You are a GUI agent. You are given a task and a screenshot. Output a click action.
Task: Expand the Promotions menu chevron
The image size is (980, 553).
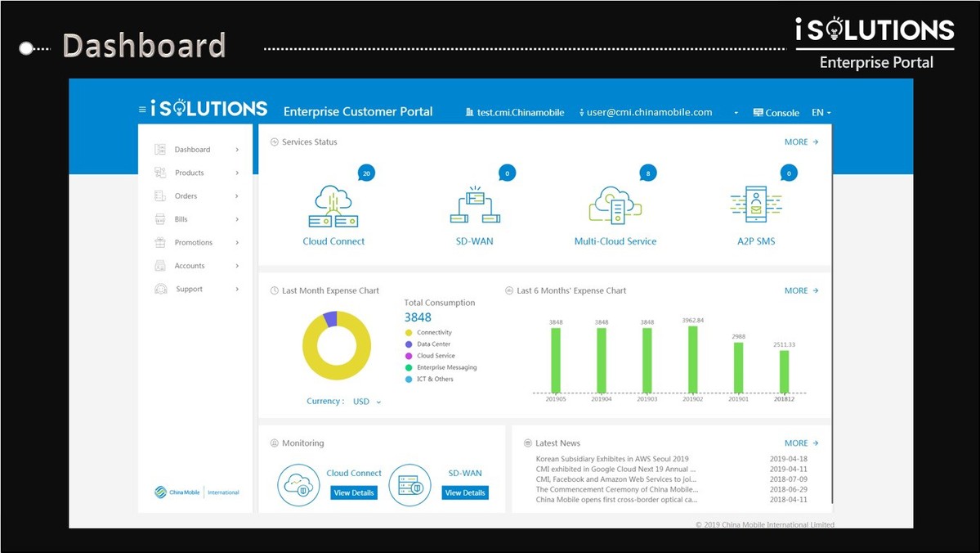(x=238, y=242)
